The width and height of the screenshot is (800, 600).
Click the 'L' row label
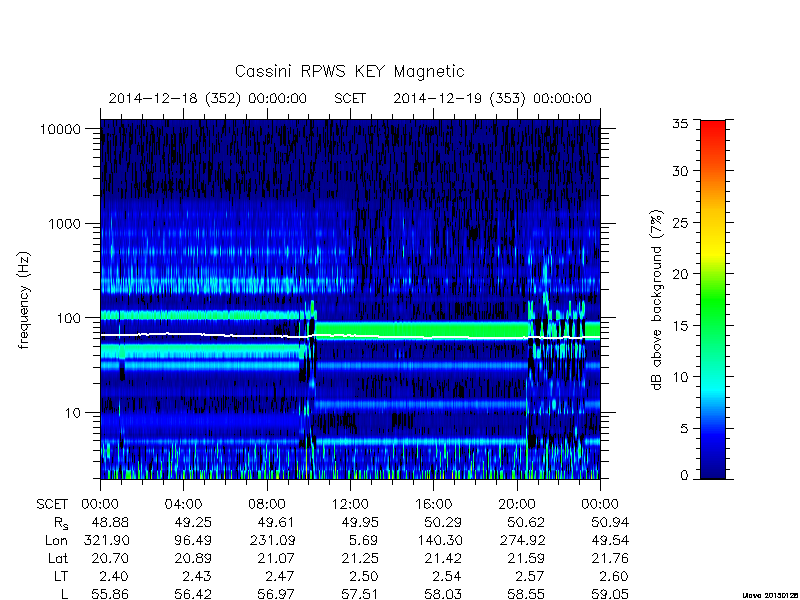pos(65,594)
